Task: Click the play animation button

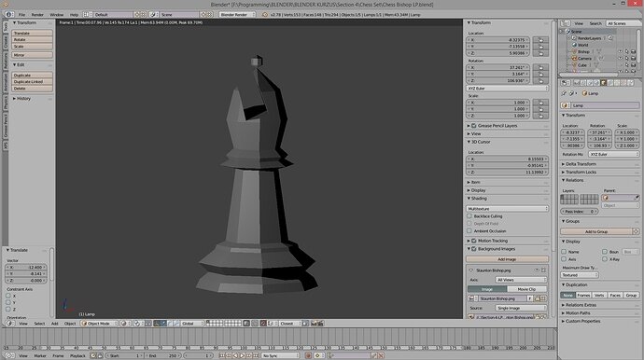Action: [242, 355]
